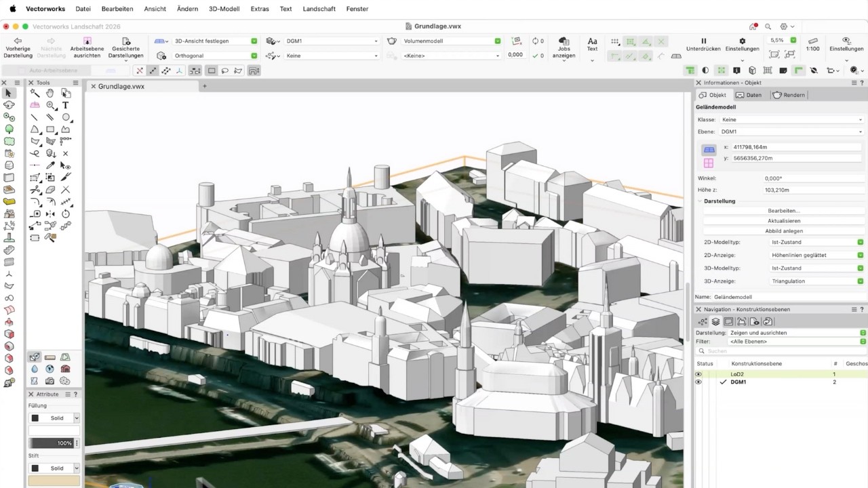Click the Konstruktionsebenen layers icon in Navigation
The image size is (868, 488).
(715, 322)
